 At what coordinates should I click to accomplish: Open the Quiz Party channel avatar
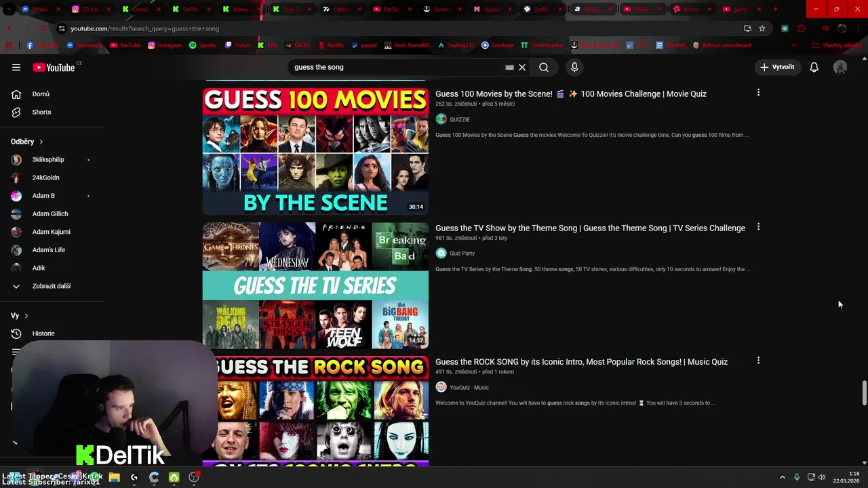pos(441,253)
